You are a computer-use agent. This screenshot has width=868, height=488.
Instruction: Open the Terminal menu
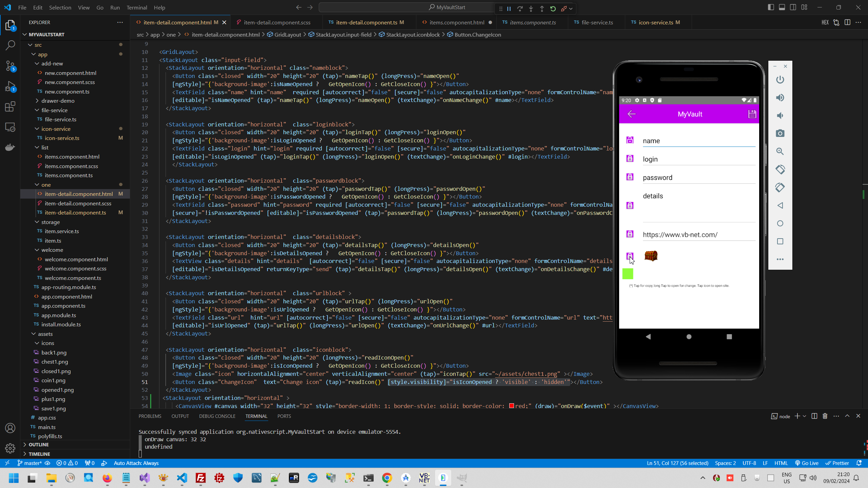[x=136, y=7]
